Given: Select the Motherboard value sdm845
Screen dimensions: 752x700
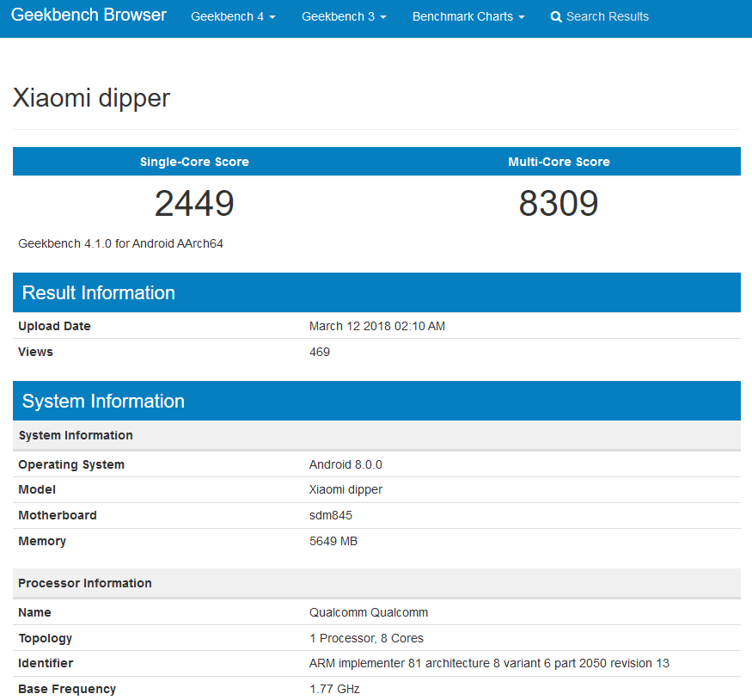Looking at the screenshot, I should tap(330, 516).
